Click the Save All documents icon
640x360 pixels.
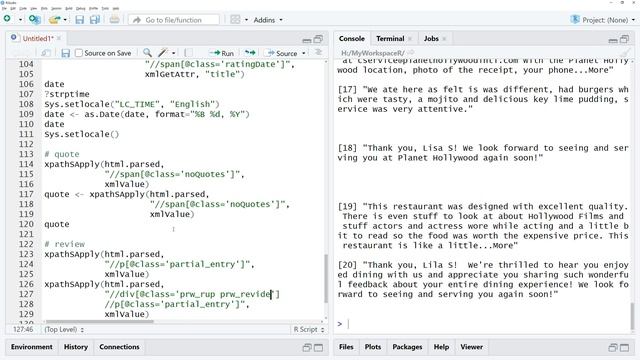click(95, 19)
